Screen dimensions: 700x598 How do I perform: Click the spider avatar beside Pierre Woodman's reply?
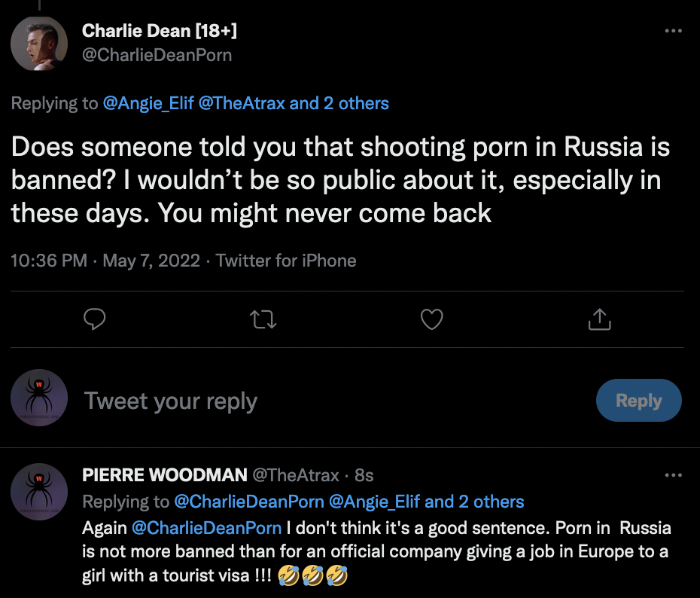(x=40, y=492)
